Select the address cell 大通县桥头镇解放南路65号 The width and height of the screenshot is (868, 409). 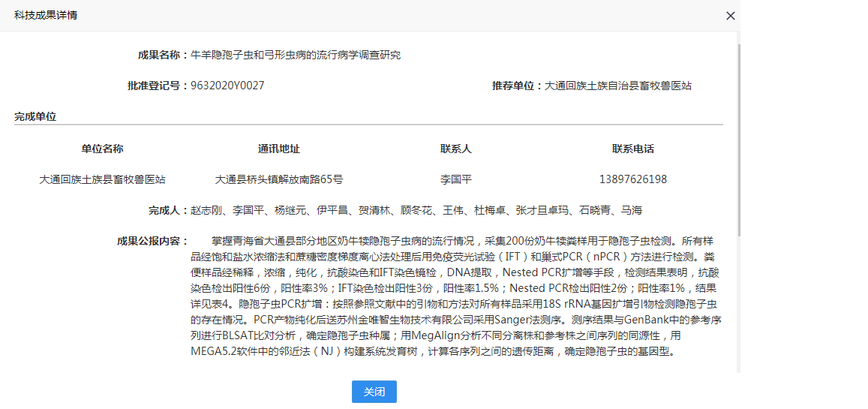[279, 179]
